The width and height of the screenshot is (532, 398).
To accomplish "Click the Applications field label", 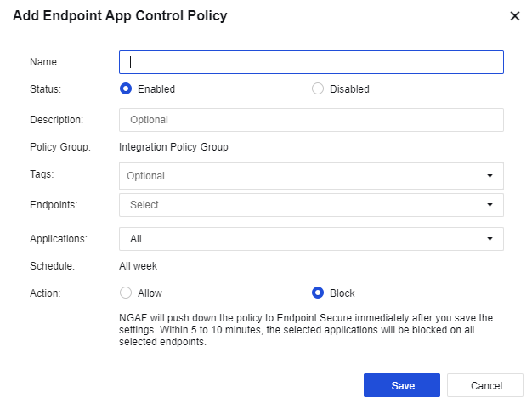I will coord(58,240).
